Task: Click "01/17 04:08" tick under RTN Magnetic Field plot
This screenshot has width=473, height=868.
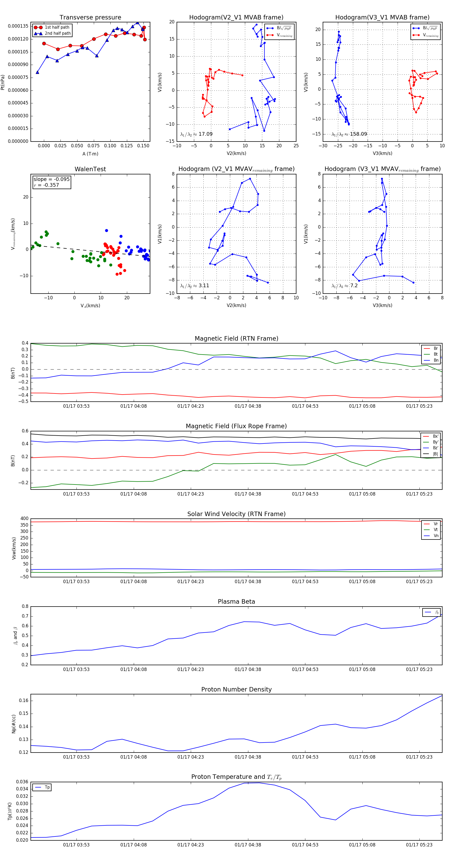Action: (134, 406)
